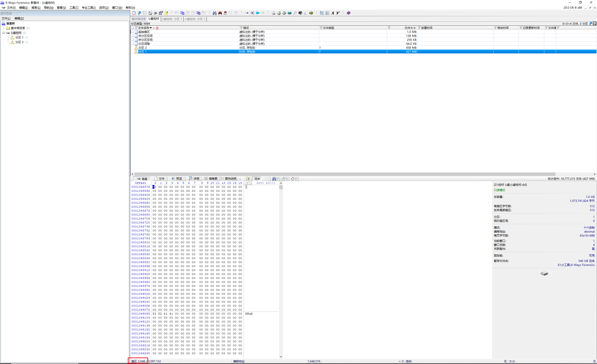Image resolution: width=597 pixels, height=364 pixels.
Task: Open the 专业工具(I) menu
Action: [x=89, y=8]
